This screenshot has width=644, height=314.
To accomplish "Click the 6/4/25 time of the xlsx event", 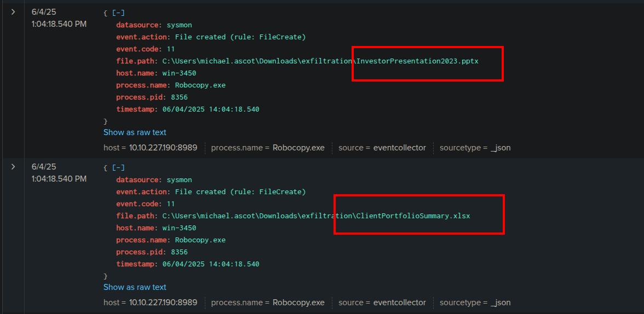I will coord(59,173).
